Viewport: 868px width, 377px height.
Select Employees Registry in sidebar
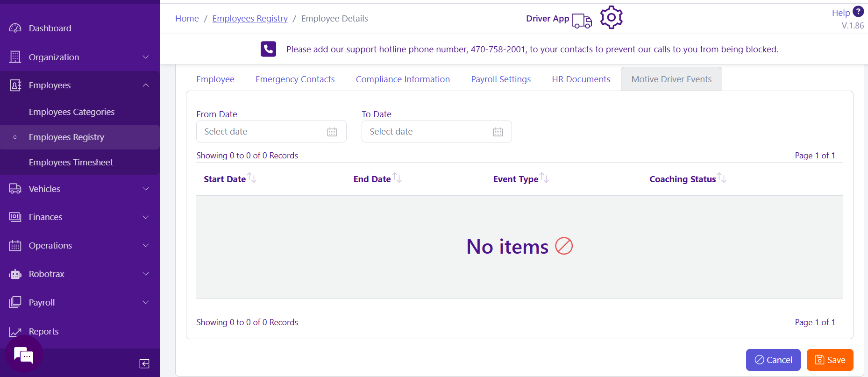point(80,137)
